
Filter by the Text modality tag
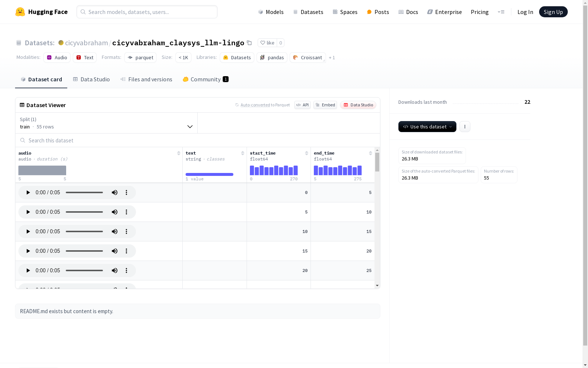point(85,57)
